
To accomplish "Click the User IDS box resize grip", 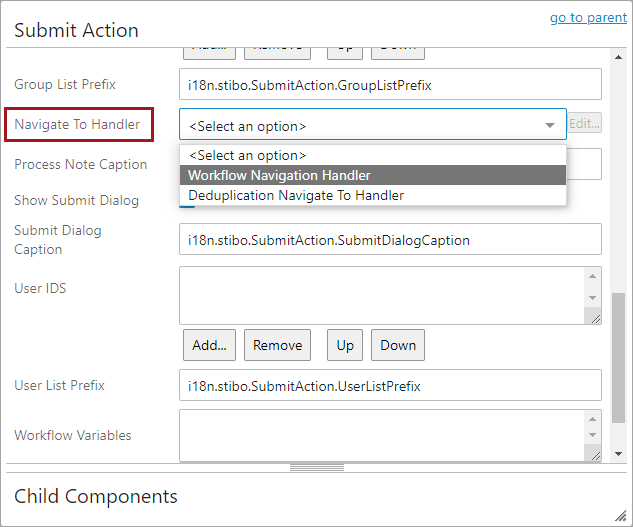I will point(595,317).
